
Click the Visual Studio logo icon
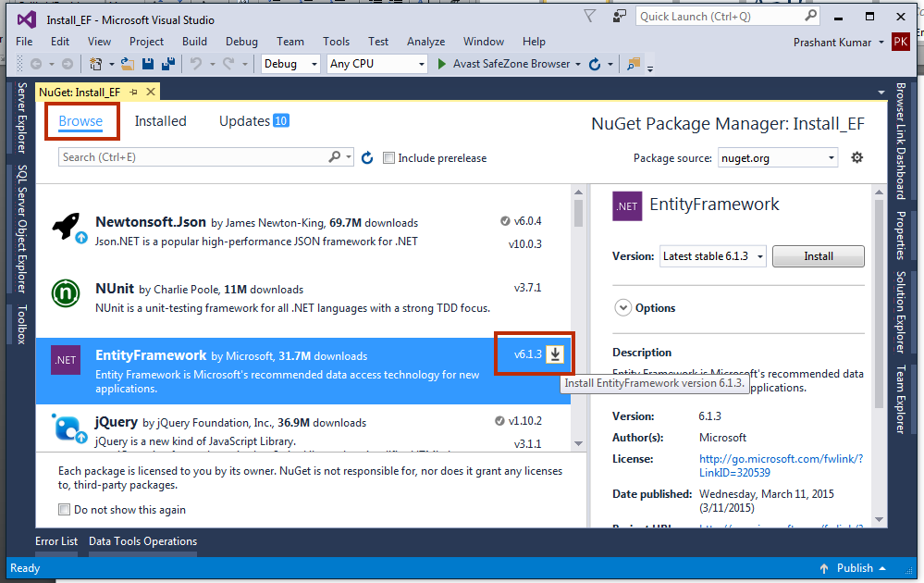pyautogui.click(x=26, y=19)
